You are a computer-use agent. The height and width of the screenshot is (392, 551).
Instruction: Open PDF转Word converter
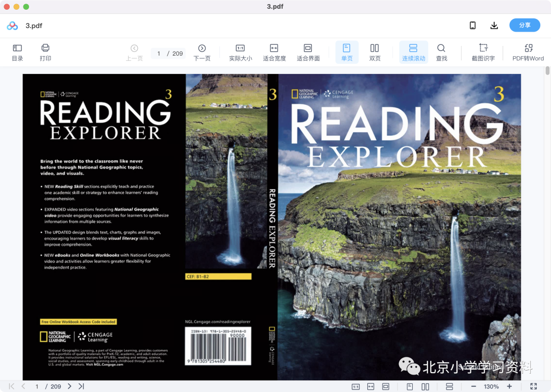tap(528, 53)
